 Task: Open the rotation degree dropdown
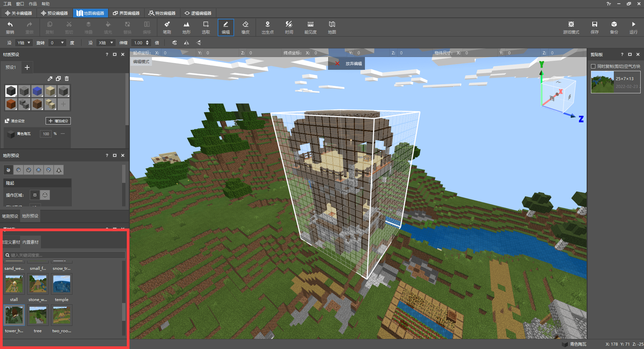point(57,43)
